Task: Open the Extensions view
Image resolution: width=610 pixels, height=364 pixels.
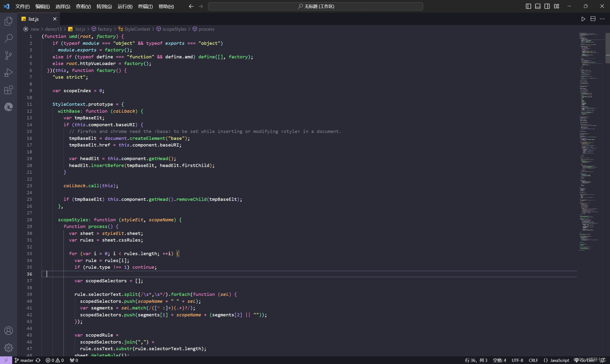Action: pyautogui.click(x=9, y=90)
